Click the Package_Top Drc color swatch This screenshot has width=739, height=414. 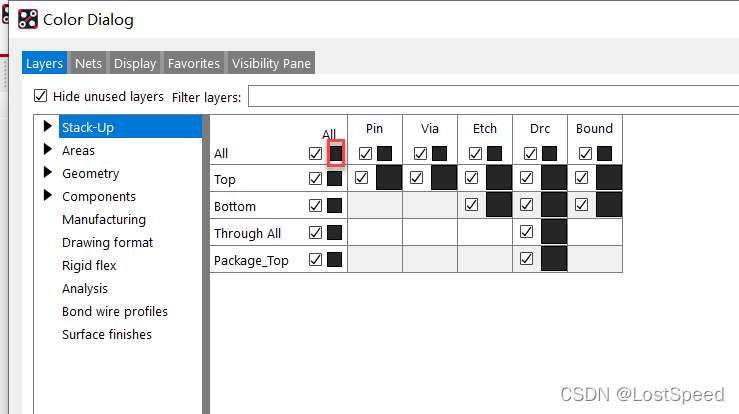[x=553, y=259]
